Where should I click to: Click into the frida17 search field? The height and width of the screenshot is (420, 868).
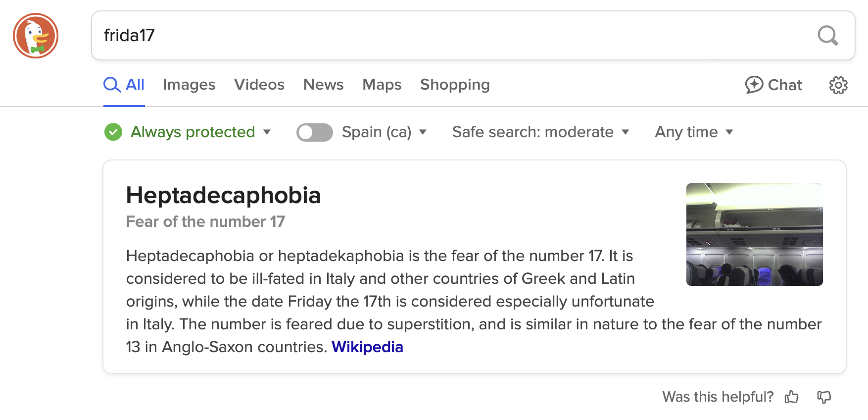[x=455, y=36]
